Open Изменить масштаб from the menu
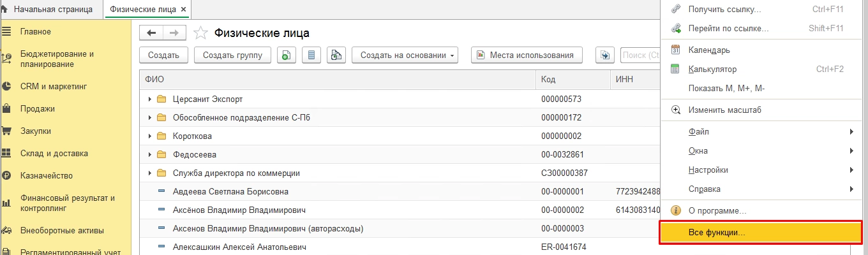 (x=724, y=110)
